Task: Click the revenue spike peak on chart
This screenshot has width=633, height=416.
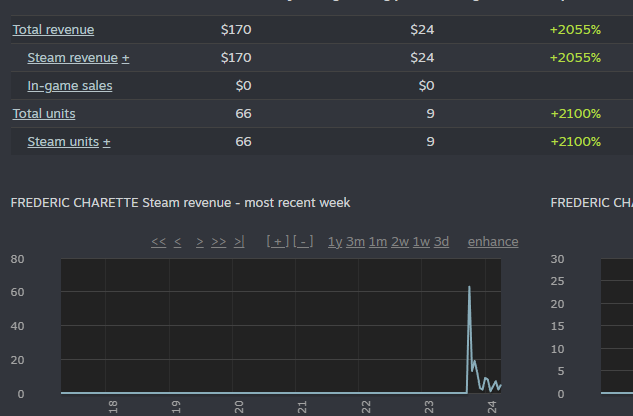Action: coord(469,288)
